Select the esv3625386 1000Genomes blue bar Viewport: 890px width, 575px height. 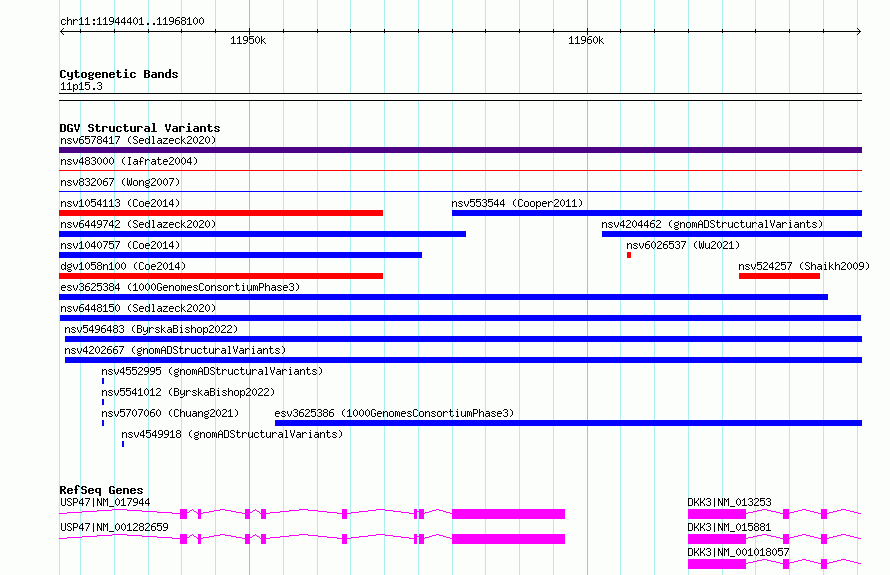coord(568,423)
